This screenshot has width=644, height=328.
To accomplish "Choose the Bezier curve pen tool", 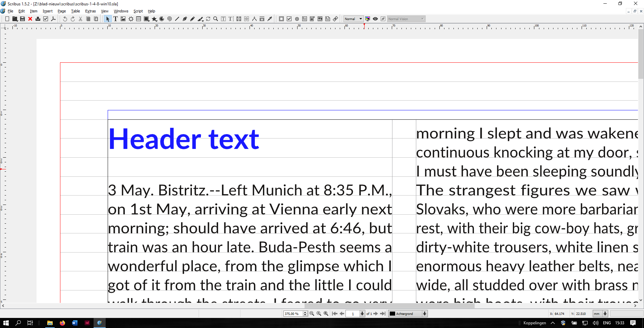I will pos(185,19).
